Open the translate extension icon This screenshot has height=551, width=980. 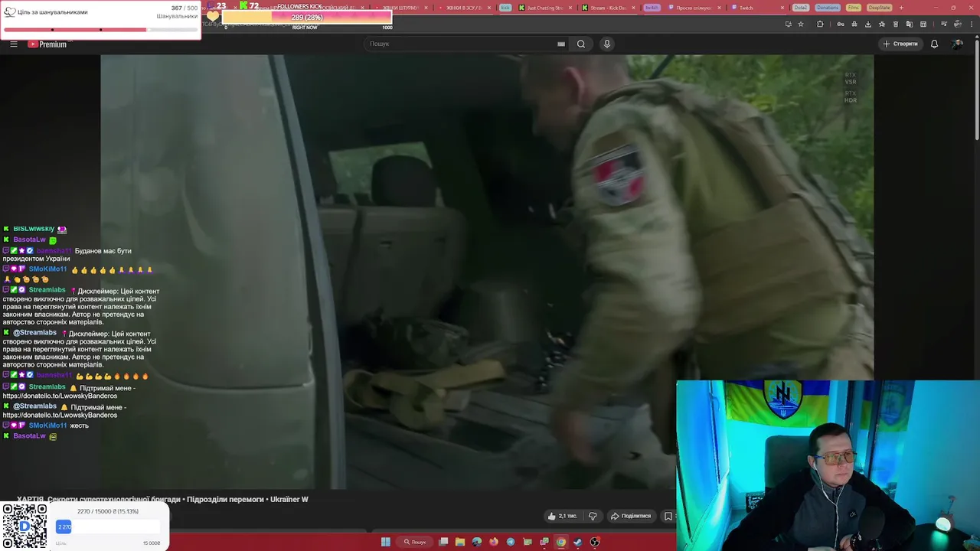pos(910,24)
